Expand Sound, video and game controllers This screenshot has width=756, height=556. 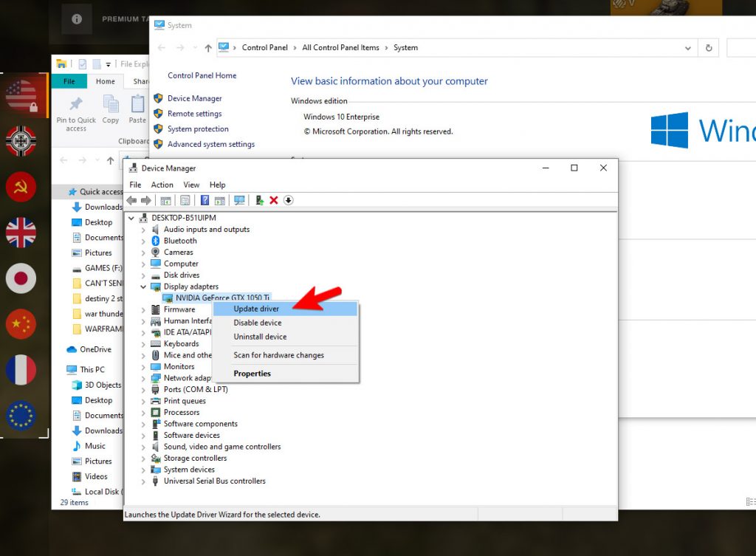point(143,447)
